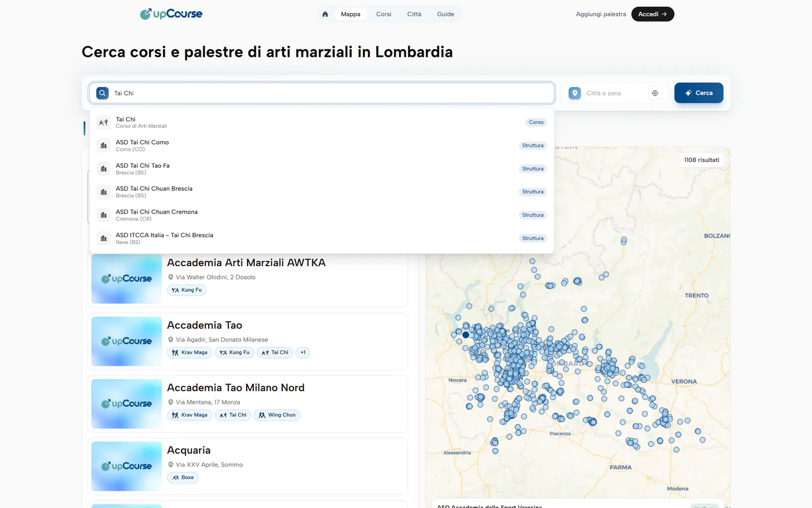Click the Tai Chi course suggestion icon
Image resolution: width=812 pixels, height=508 pixels.
point(104,122)
